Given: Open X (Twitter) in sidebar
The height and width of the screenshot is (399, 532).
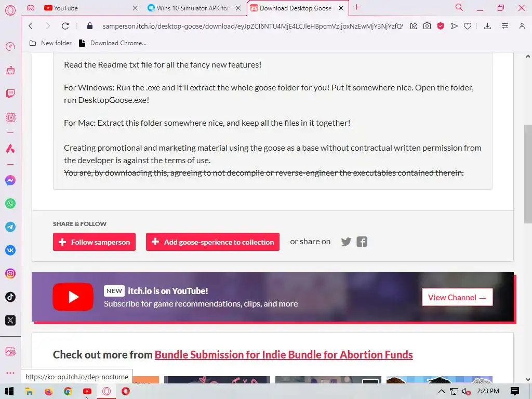Looking at the screenshot, I should (x=10, y=320).
